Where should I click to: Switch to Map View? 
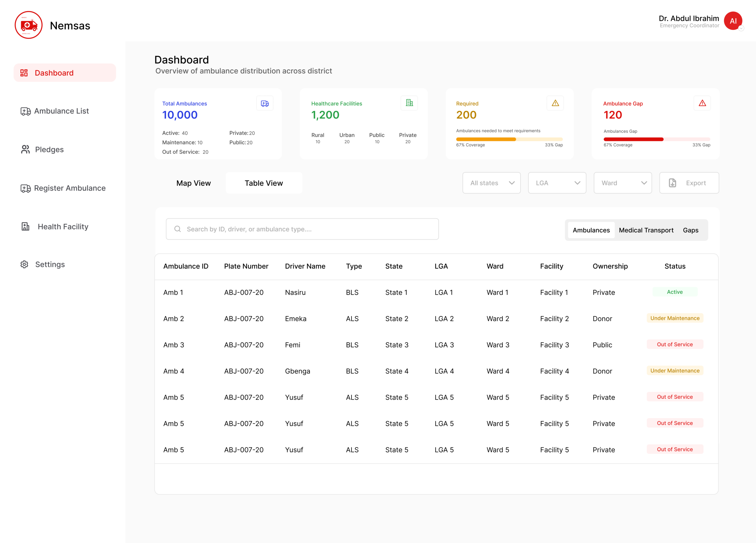194,183
